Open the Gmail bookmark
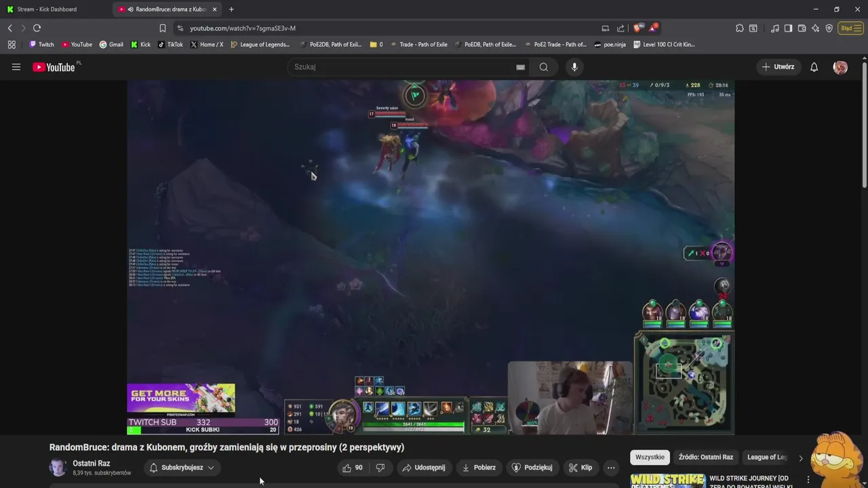This screenshot has height=488, width=868. tap(111, 45)
